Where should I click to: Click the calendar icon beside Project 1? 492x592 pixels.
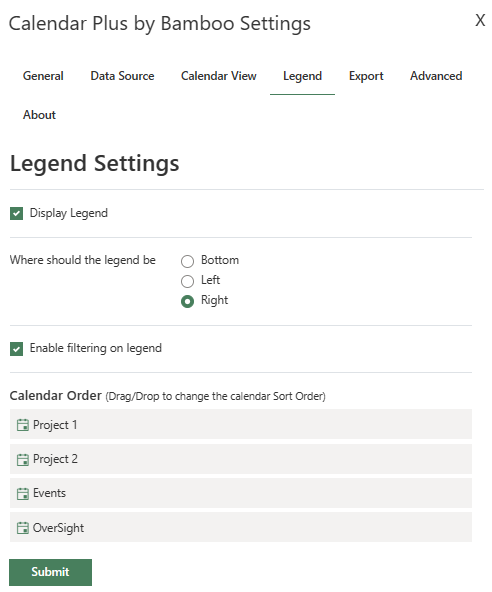point(23,425)
